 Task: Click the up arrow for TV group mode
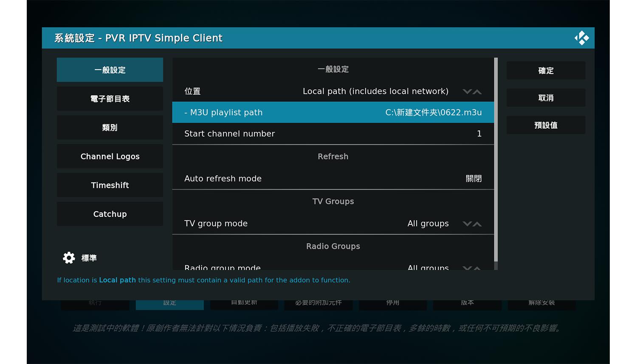tap(477, 224)
